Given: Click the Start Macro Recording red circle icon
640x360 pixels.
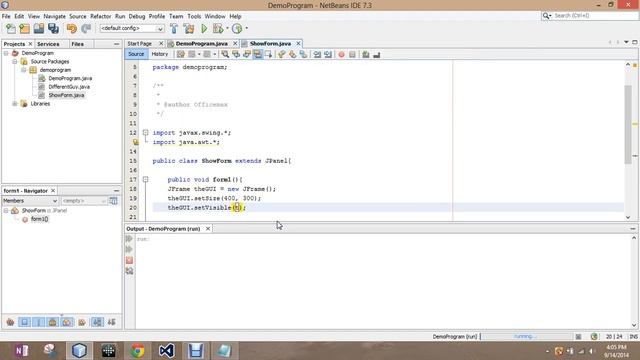Looking at the screenshot, I should [341, 54].
